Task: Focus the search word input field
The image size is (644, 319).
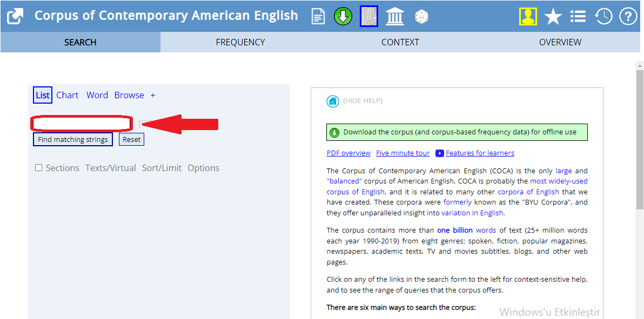Action: 82,123
